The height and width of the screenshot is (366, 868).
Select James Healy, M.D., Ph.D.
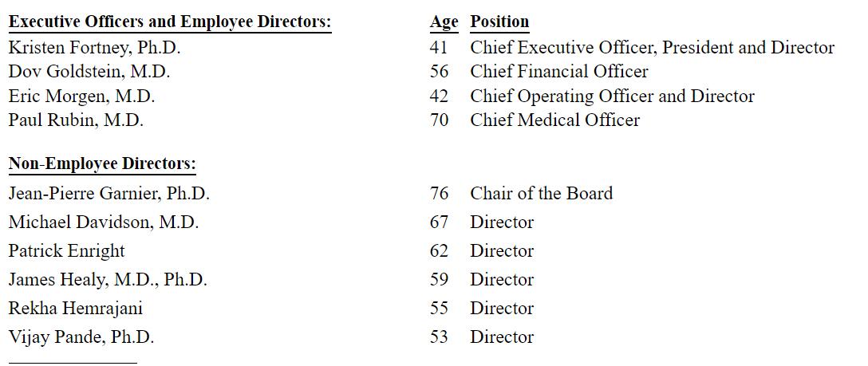pos(108,280)
